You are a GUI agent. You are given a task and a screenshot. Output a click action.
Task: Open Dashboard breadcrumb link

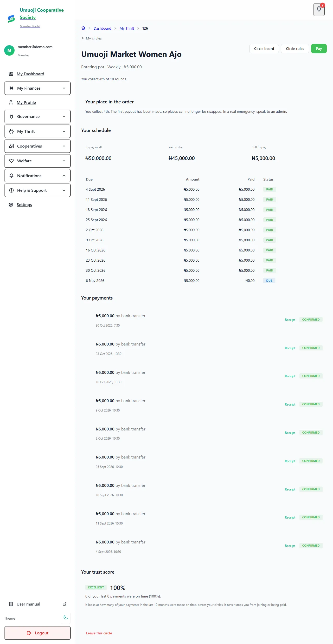pyautogui.click(x=103, y=28)
